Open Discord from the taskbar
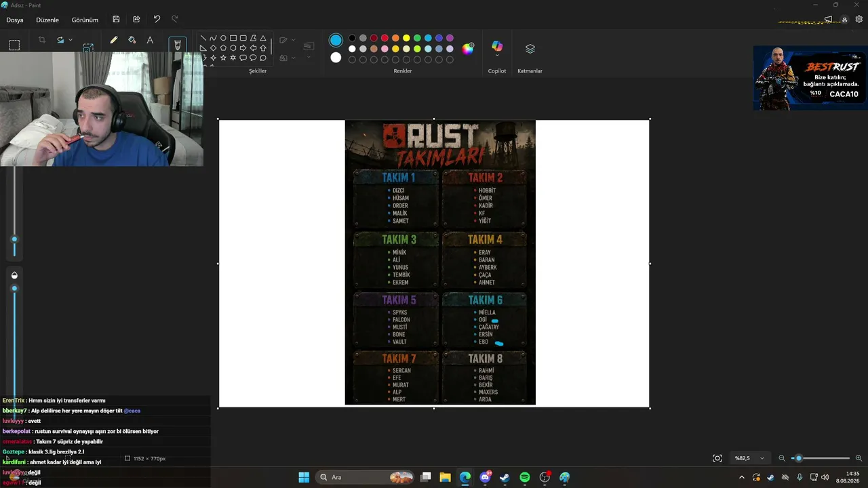The image size is (868, 488). (x=485, y=477)
